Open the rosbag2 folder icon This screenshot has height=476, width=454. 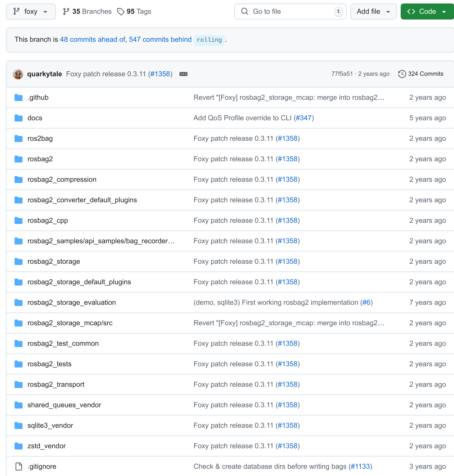tap(19, 159)
